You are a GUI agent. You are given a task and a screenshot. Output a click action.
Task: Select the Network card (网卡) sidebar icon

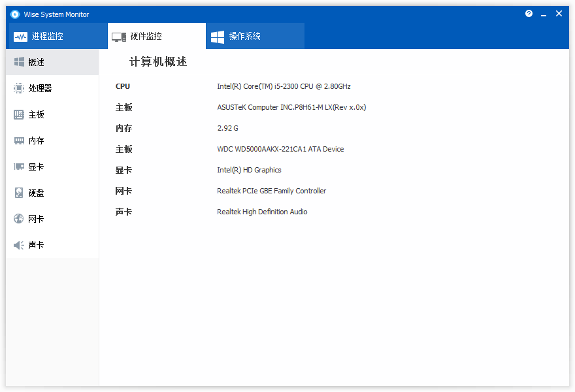tap(18, 218)
